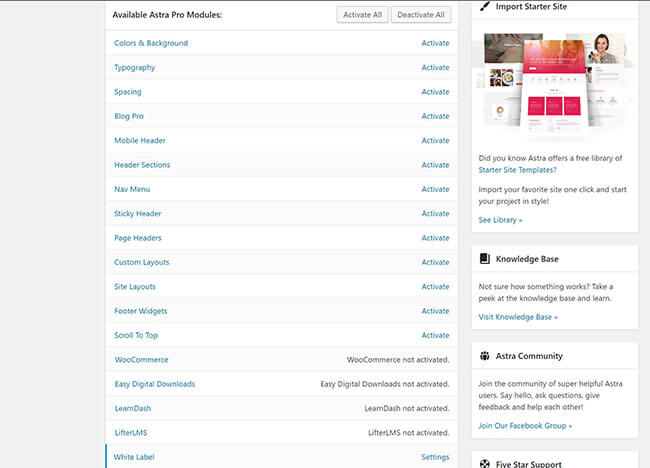Screen dimensions: 650x468
Task: Join Our Facebook Group link
Action: (525, 426)
